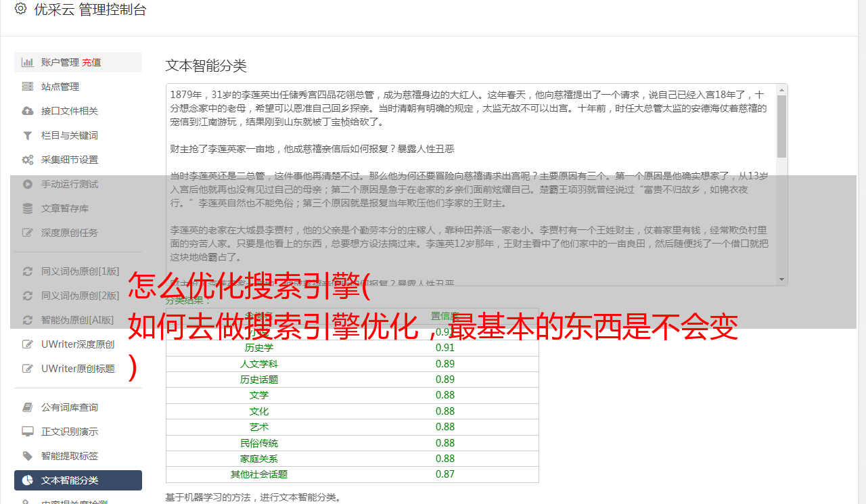Click the 历史话题 category cell
The height and width of the screenshot is (504, 866).
(x=259, y=380)
